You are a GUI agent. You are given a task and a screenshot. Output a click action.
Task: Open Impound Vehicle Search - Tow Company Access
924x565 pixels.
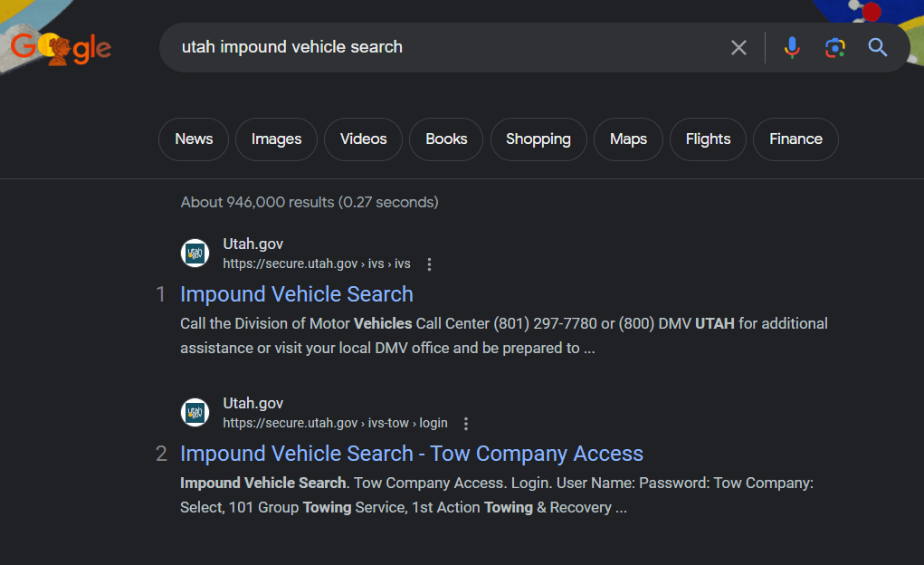click(412, 454)
